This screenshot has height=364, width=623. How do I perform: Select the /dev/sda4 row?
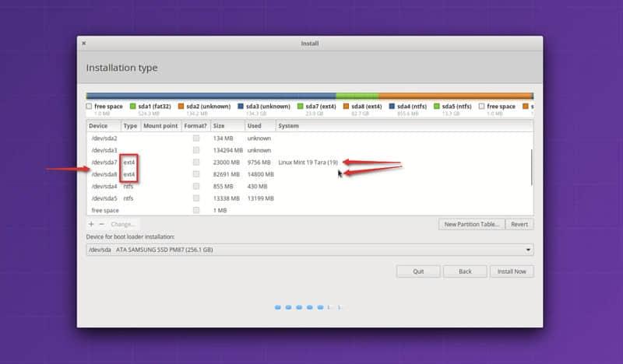point(310,186)
